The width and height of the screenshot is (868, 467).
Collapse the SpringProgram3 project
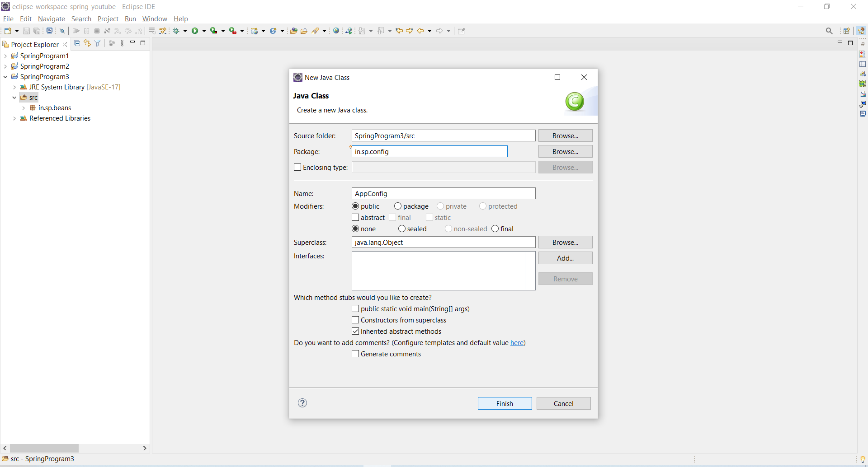coord(5,77)
